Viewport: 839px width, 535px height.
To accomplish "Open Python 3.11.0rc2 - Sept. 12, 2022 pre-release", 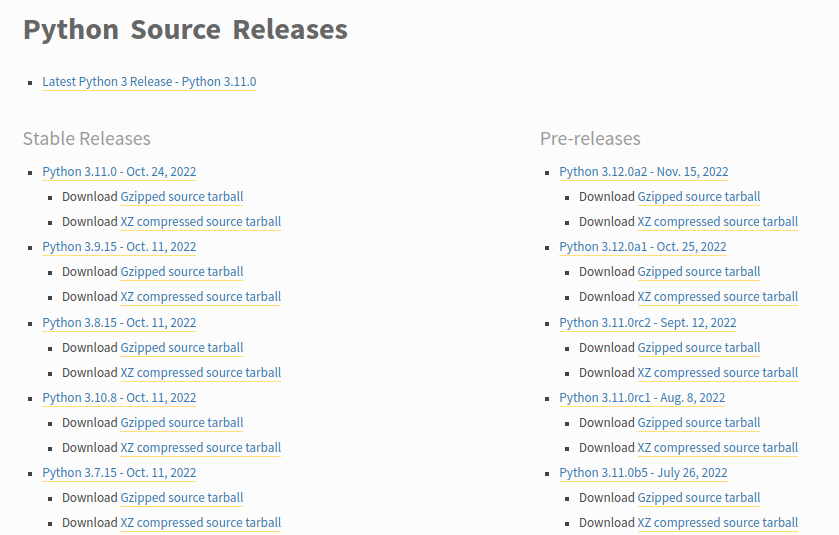I will (x=648, y=323).
